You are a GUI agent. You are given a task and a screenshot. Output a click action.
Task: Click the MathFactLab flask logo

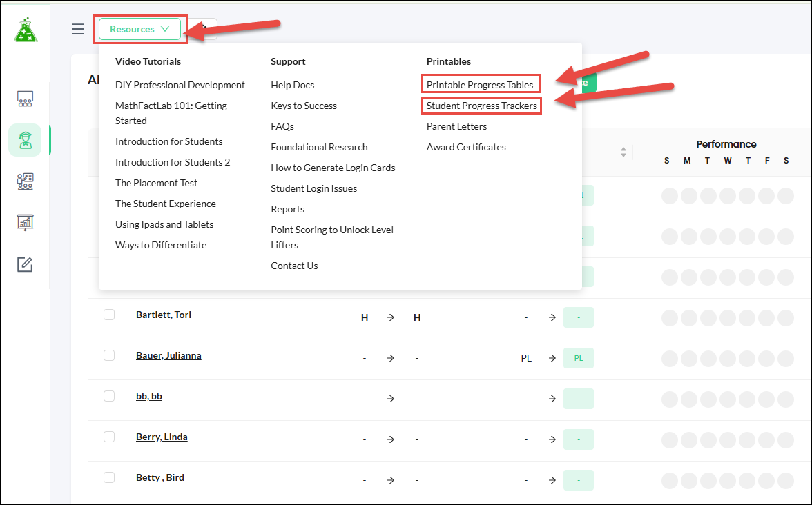coord(26,30)
